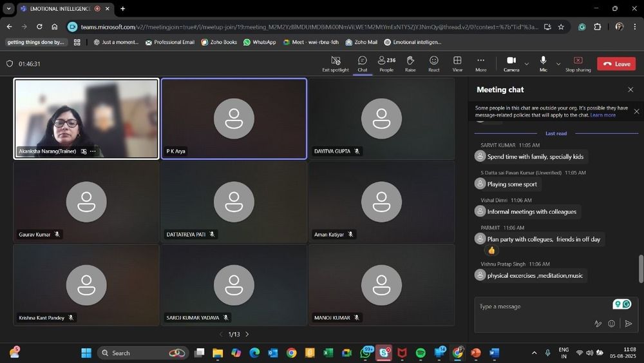Expand the Mic options dropdown arrow
644x363 pixels.
[x=558, y=64]
